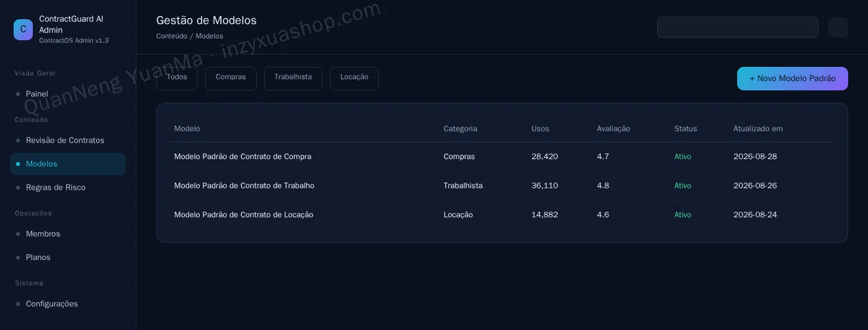This screenshot has height=330, width=868.
Task: Click the Conteúdo breadcrumb link
Action: pyautogui.click(x=172, y=36)
